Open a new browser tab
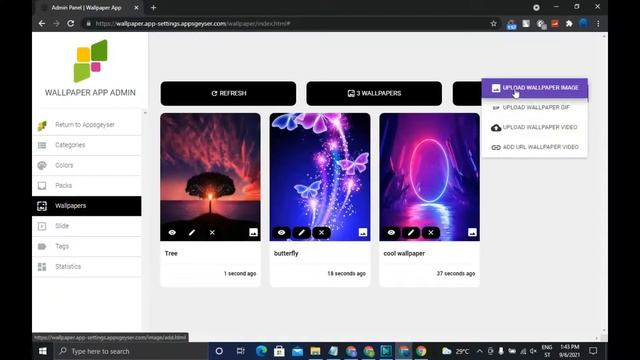This screenshot has height=360, width=640. pyautogui.click(x=153, y=7)
